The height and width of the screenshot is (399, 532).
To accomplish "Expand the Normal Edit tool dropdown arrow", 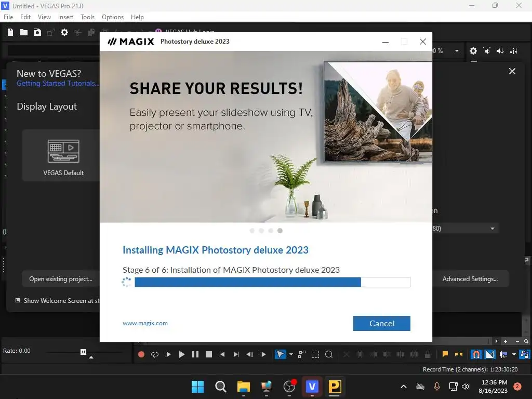I will click(291, 354).
